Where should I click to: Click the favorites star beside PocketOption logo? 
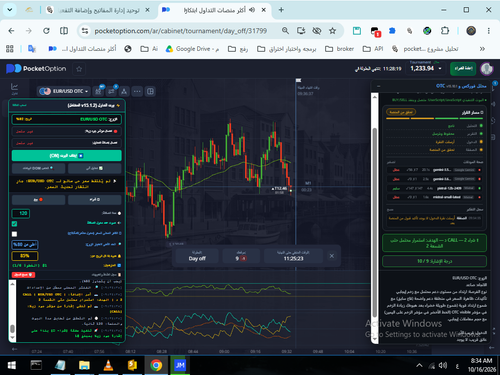(x=79, y=69)
